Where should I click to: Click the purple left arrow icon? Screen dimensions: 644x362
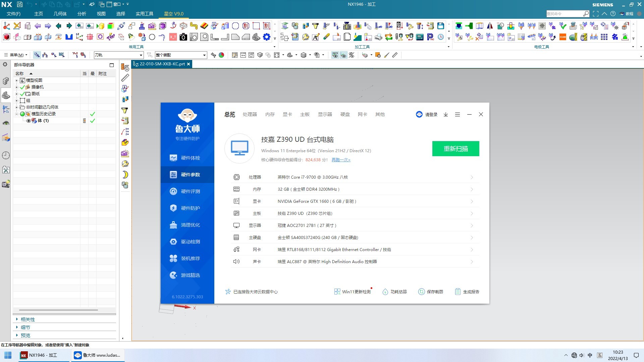coord(38,26)
